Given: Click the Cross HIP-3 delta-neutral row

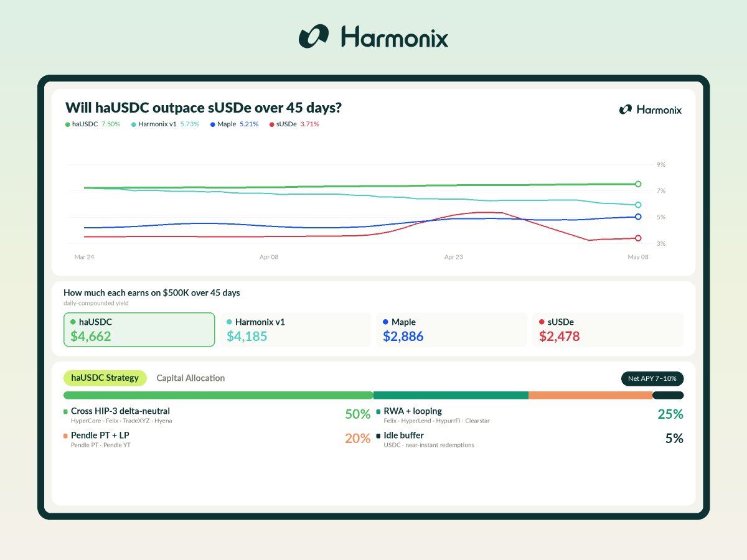Looking at the screenshot, I should pos(217,415).
